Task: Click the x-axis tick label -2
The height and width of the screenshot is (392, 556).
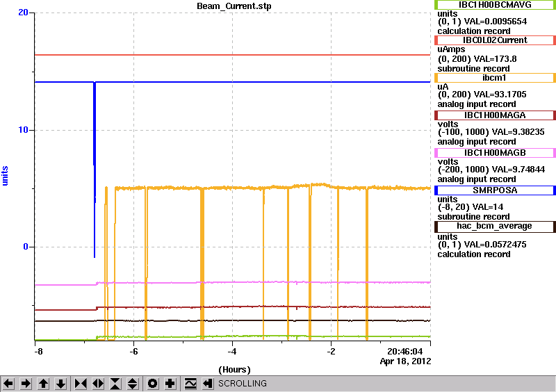Action: (x=331, y=352)
